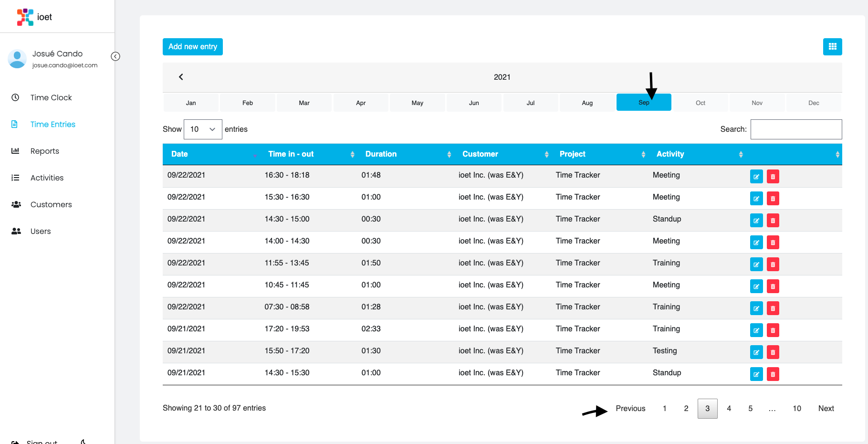Focus the Search input field
This screenshot has height=444, width=868.
(x=796, y=129)
